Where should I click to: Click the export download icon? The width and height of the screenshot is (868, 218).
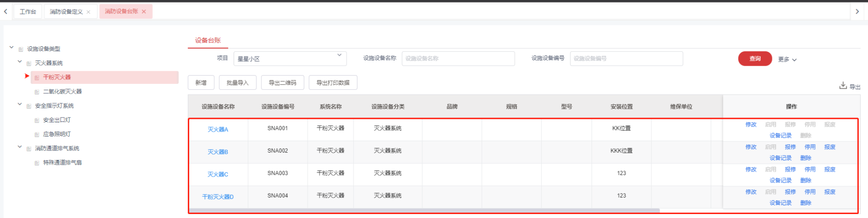point(843,85)
